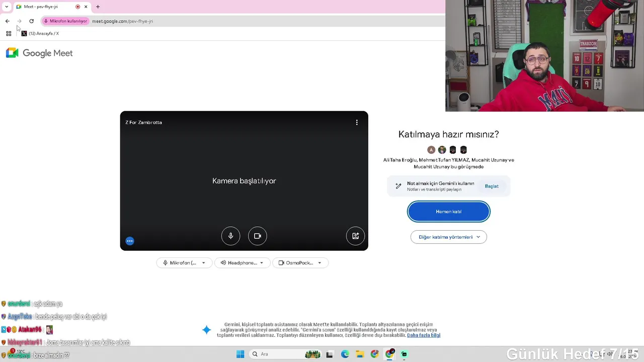Open the three-dot options in the camera preview

357,122
